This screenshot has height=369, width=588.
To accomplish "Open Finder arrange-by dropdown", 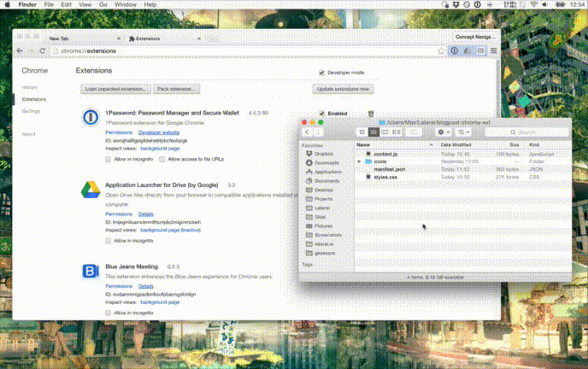I will click(463, 132).
